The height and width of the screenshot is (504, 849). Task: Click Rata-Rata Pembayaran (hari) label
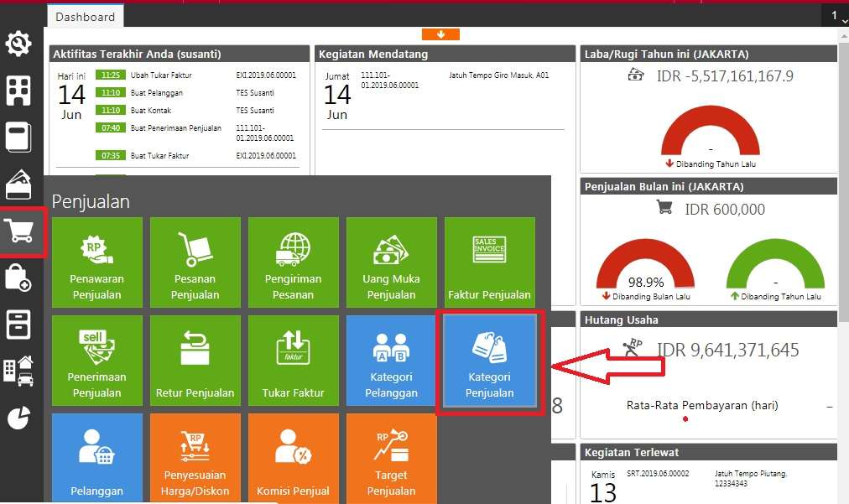[702, 406]
